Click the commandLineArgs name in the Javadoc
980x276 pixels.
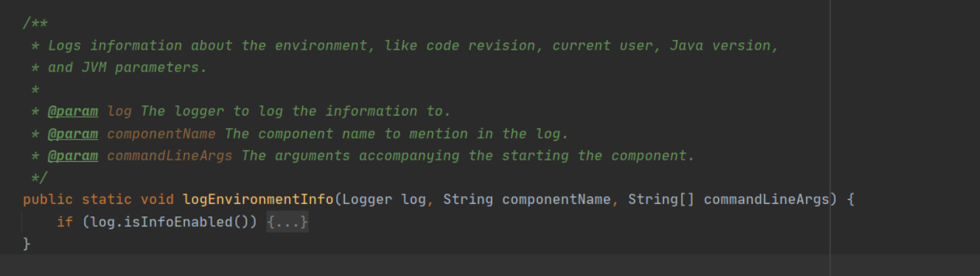pos(170,156)
